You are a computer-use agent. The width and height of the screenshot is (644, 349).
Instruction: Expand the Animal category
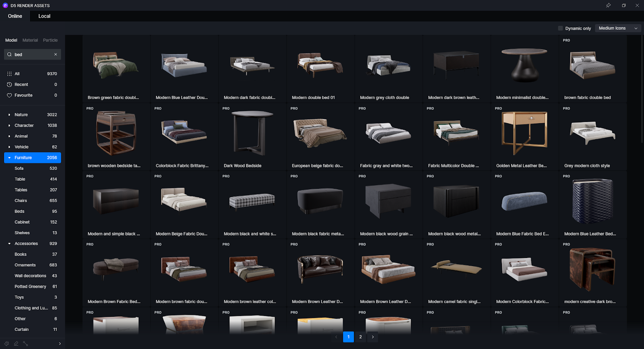click(x=9, y=136)
